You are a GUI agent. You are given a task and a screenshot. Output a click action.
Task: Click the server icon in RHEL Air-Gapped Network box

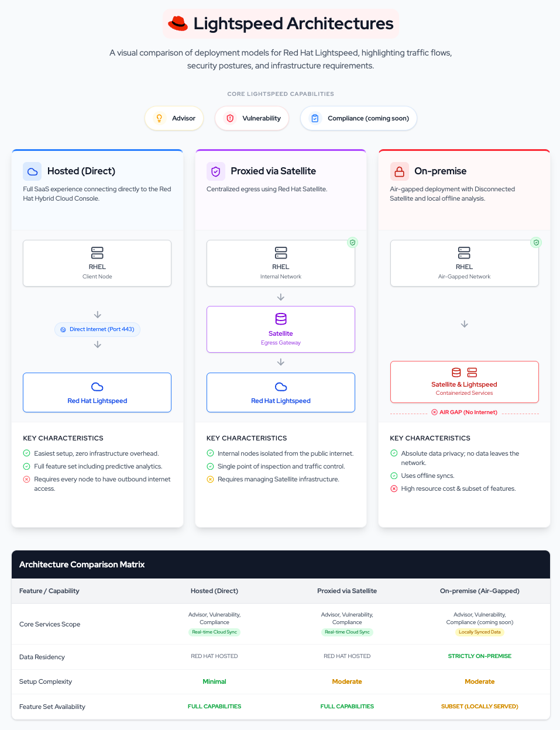point(464,253)
